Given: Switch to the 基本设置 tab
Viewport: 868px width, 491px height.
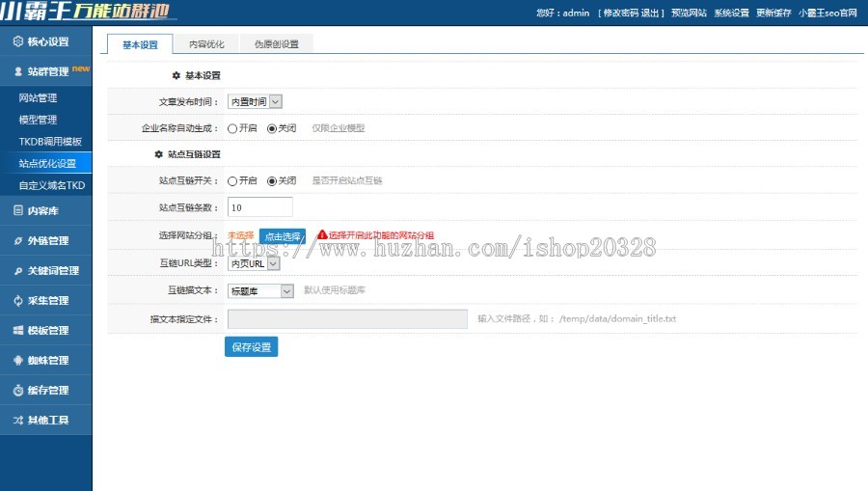Looking at the screenshot, I should 140,44.
